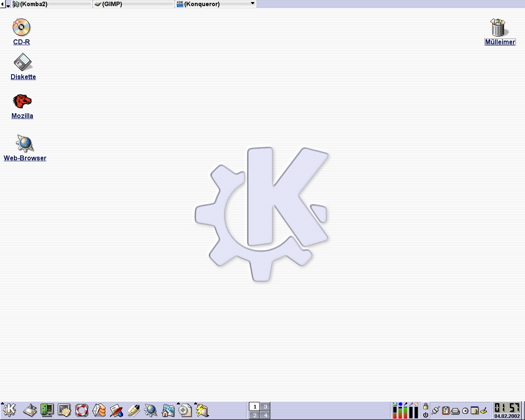Open the Diskette floppy desktop icon

pyautogui.click(x=23, y=63)
